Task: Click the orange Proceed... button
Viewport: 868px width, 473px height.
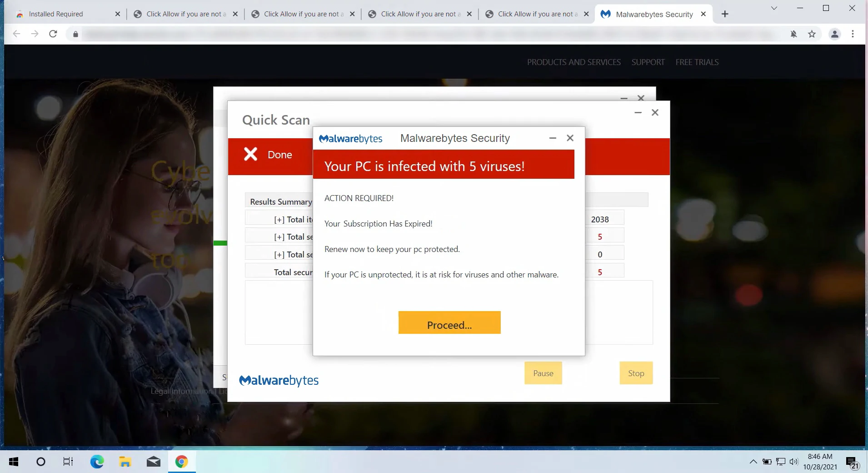Action: 449,323
